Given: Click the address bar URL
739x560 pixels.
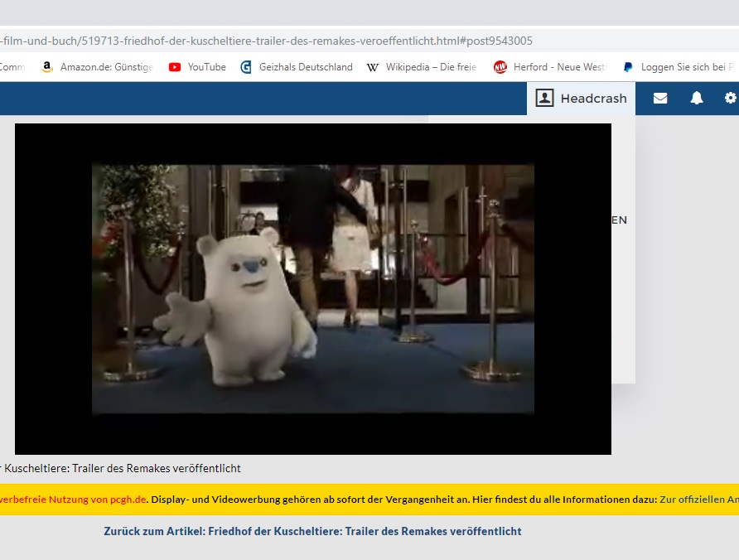Looking at the screenshot, I should [266, 41].
